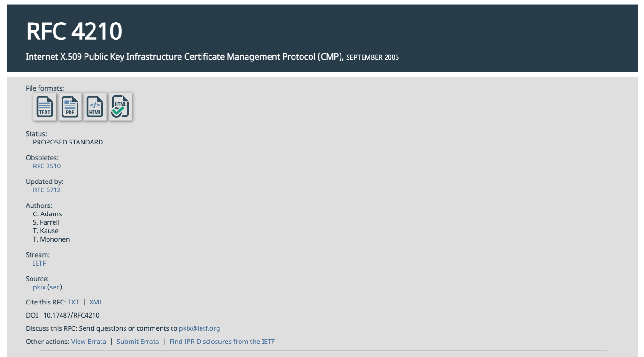Viewport: 644px width, 357px height.
Task: Follow the IETF stream link
Action: [39, 263]
